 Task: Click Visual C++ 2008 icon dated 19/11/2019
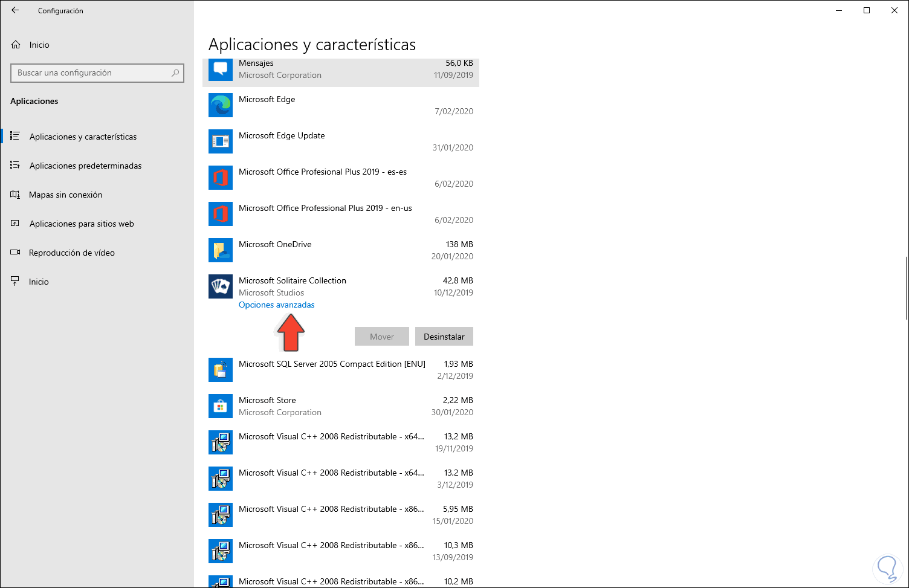221,442
